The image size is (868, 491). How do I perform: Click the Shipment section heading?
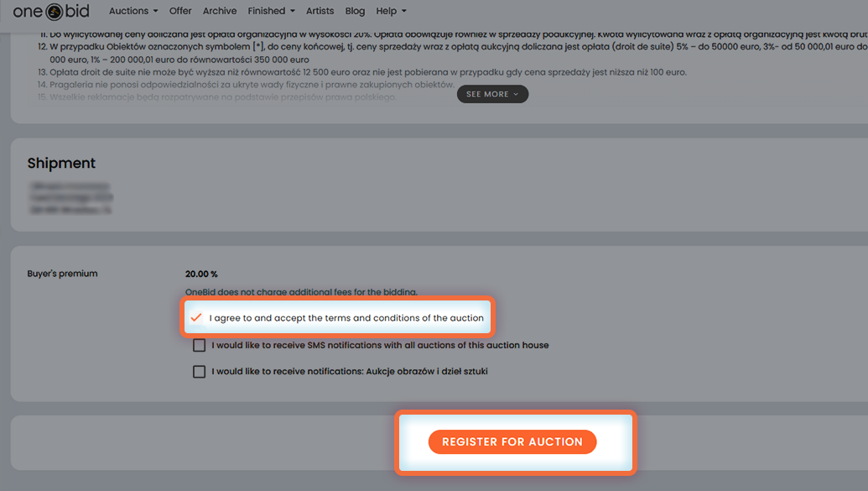(61, 163)
